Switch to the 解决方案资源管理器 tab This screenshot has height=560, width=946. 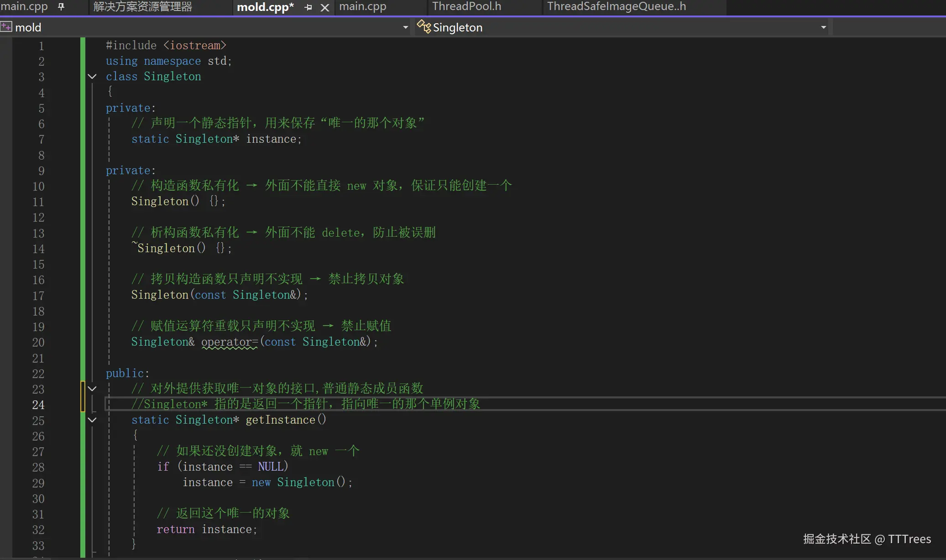coord(142,6)
